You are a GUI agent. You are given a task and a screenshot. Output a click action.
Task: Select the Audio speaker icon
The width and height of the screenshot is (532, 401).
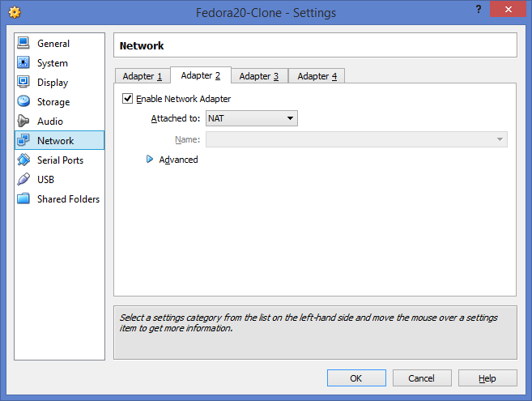click(23, 121)
